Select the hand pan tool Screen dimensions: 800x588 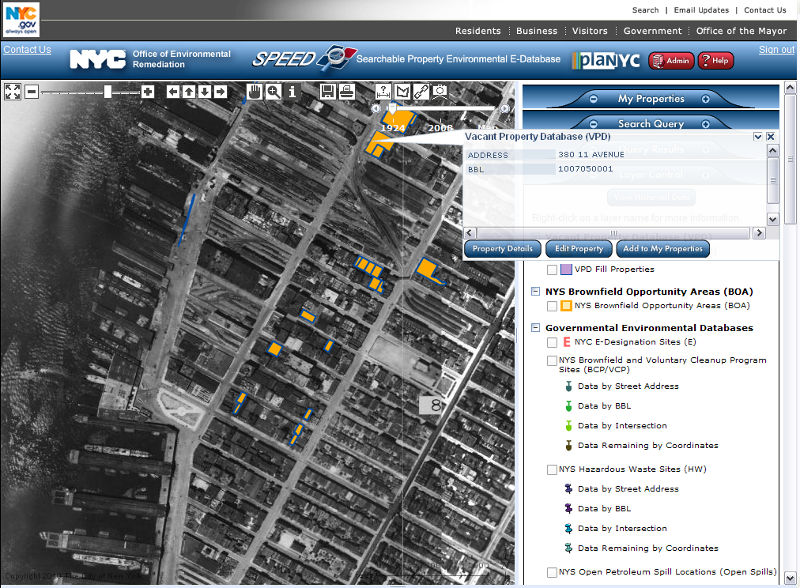(x=254, y=91)
